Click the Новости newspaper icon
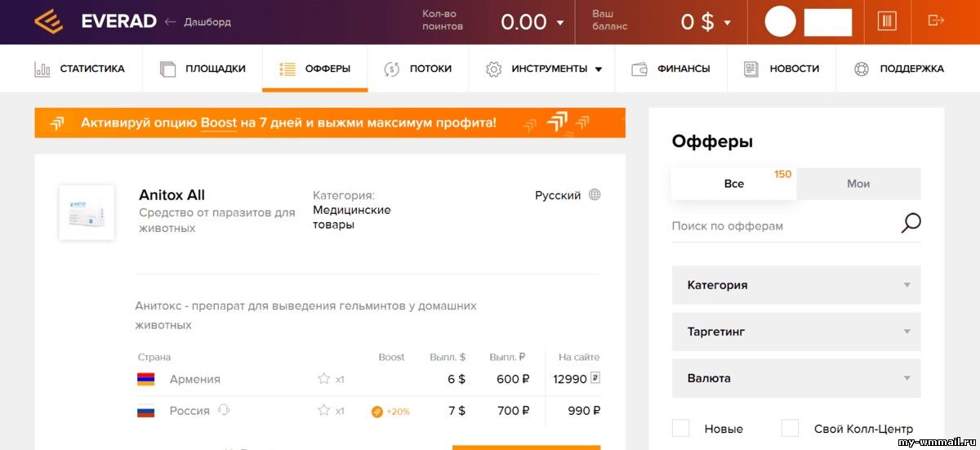Image resolution: width=980 pixels, height=450 pixels. 751,69
